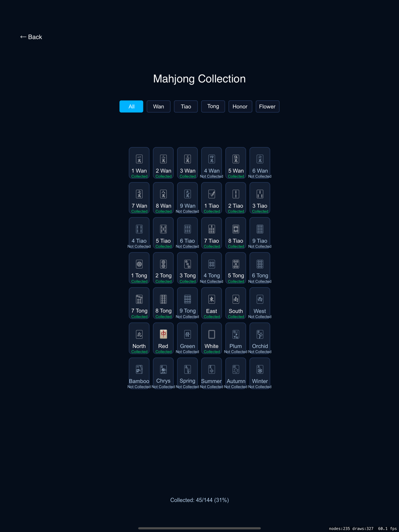Image resolution: width=399 pixels, height=532 pixels.
Task: Open the 7 Tiao tile card
Action: 211,233
